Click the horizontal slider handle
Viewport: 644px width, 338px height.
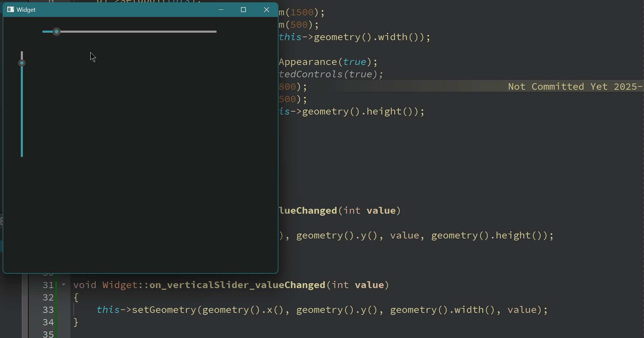(56, 32)
